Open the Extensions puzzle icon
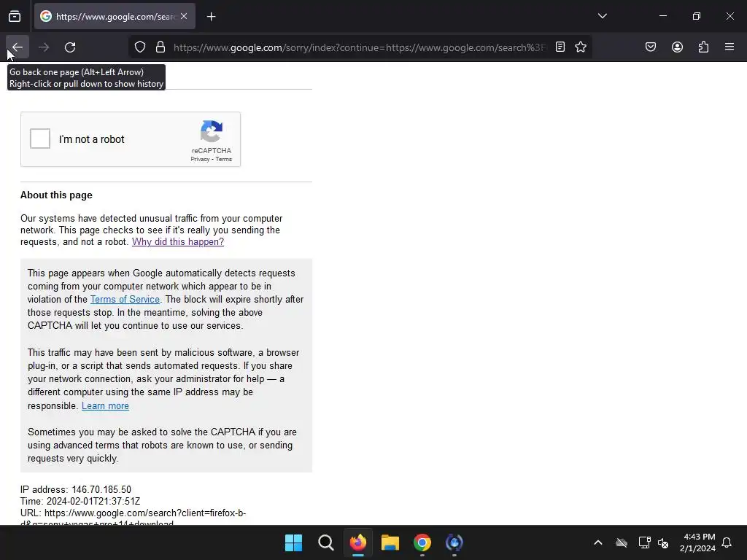747x560 pixels. 704,47
